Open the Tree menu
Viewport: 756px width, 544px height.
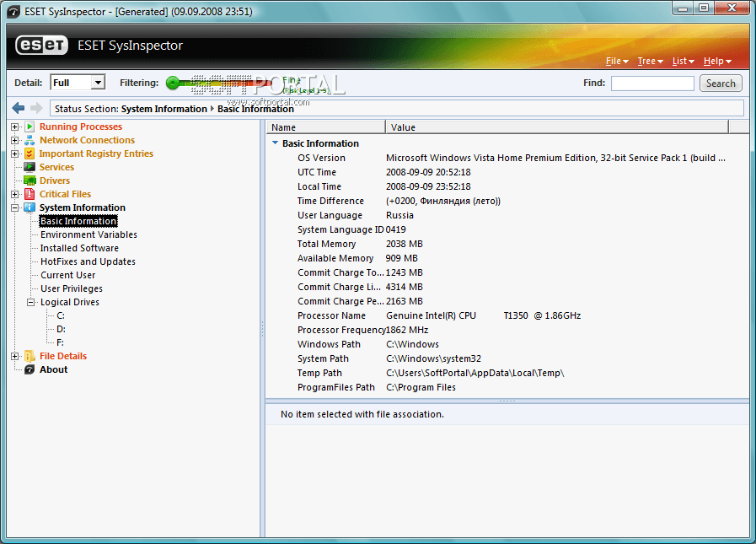click(651, 62)
